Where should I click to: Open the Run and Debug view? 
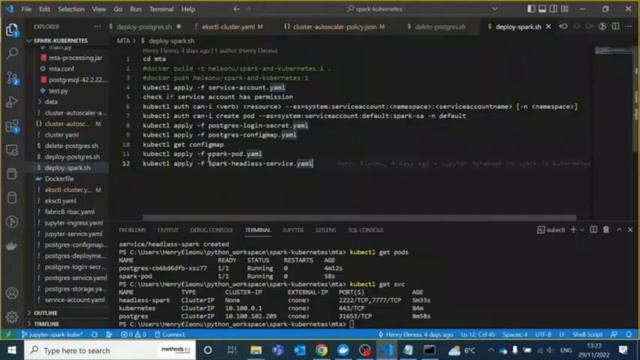tap(12, 102)
